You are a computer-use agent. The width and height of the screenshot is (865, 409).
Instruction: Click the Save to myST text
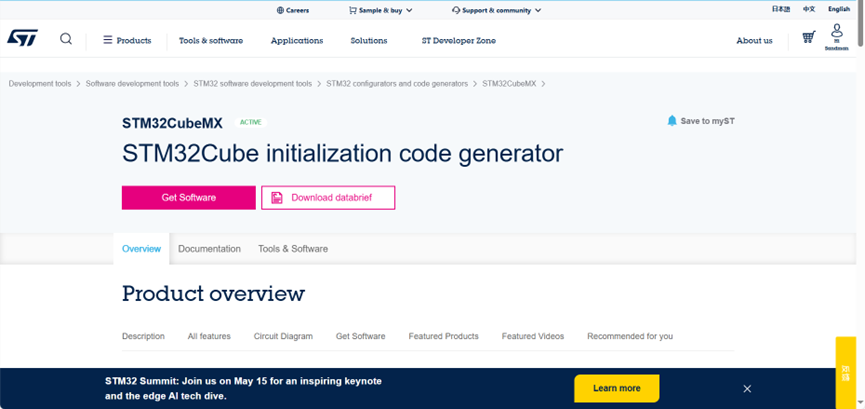click(708, 121)
